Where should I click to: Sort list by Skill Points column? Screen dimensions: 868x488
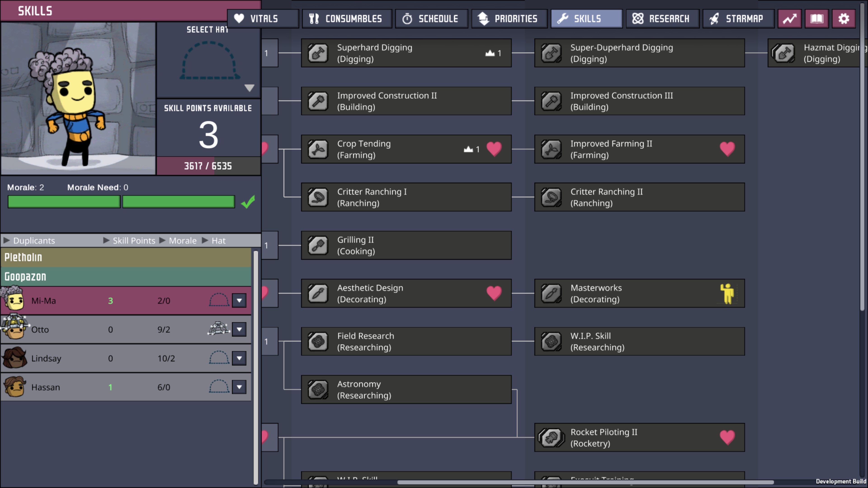coord(129,240)
